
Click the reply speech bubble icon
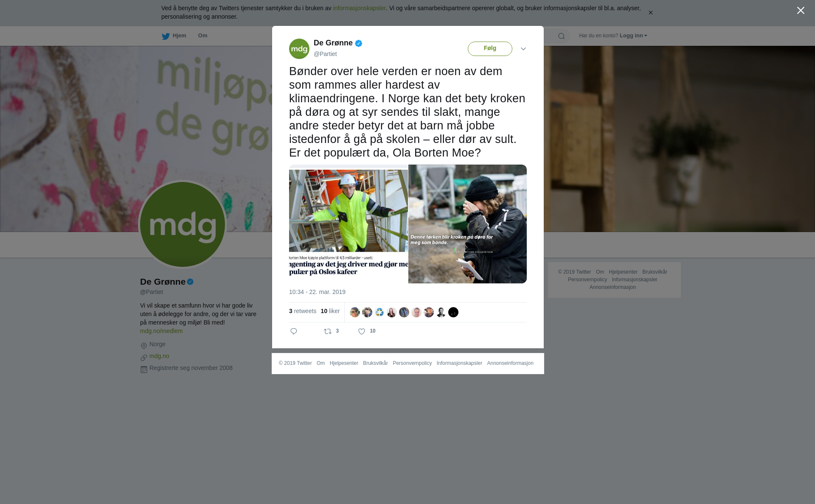294,331
